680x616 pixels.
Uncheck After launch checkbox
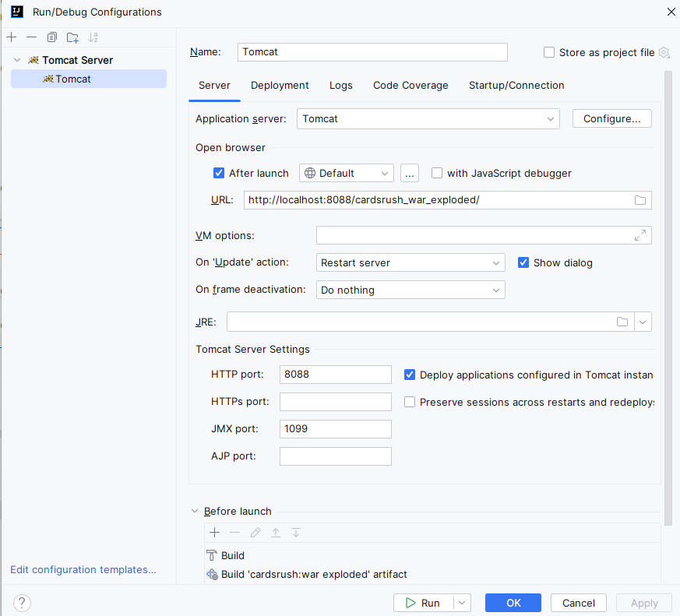219,173
